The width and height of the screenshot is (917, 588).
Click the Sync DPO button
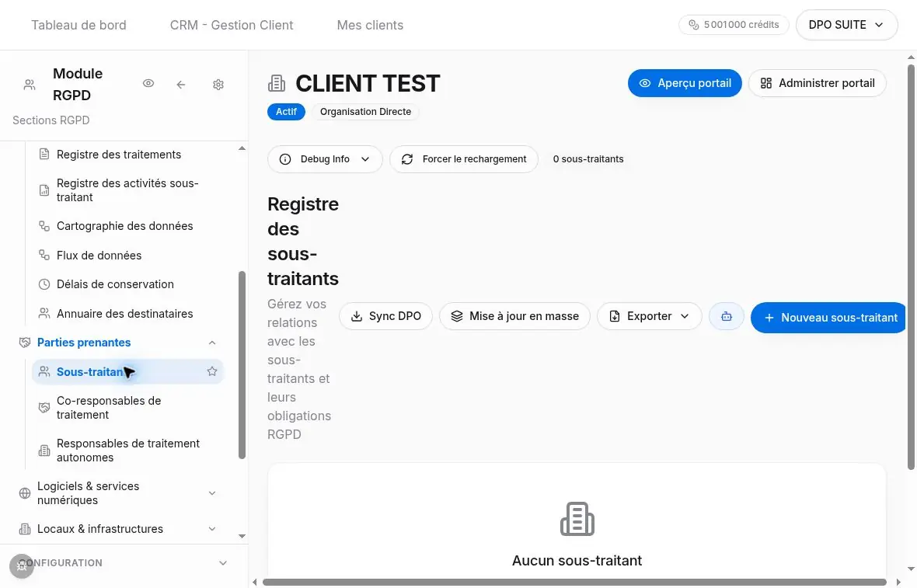click(x=385, y=316)
